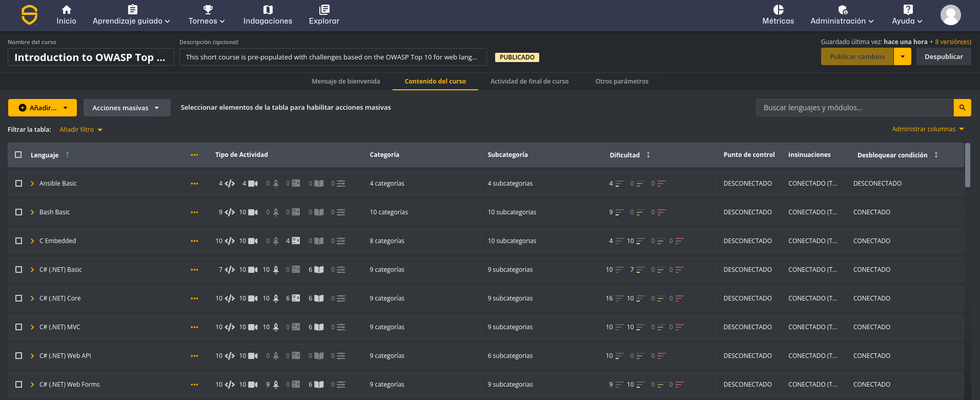Click the Subcategoría column header

click(x=507, y=155)
